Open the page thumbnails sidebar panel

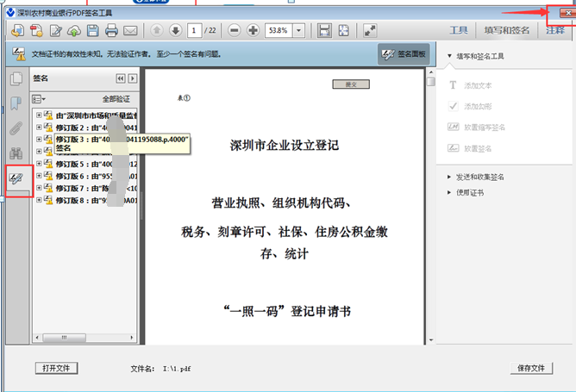16,80
